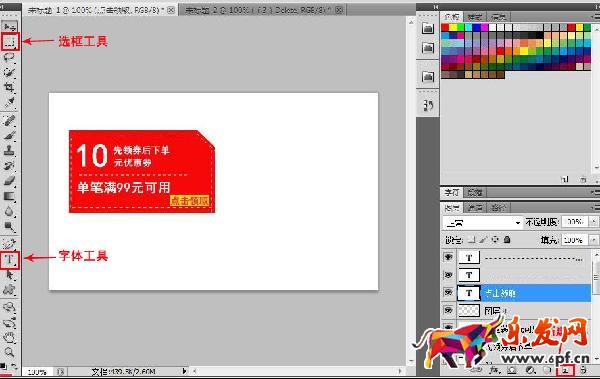Select the Spot Healing Brush tool
600x379 pixels.
click(10, 121)
